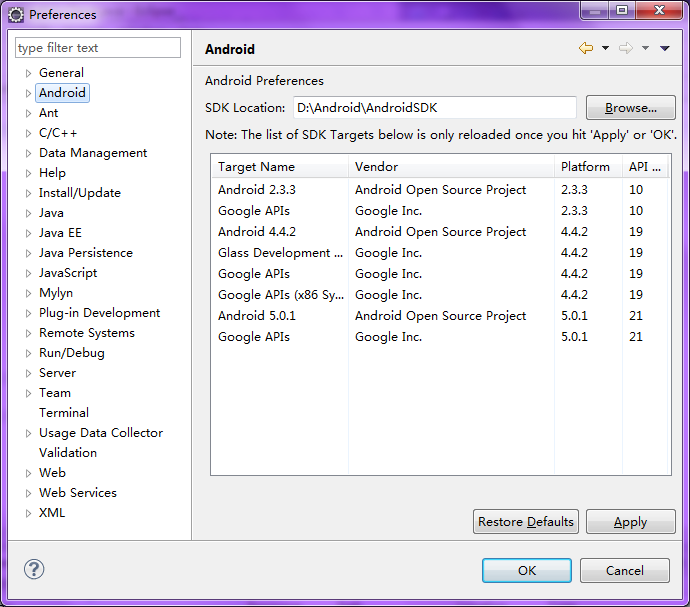Click API level 21 in Android 5.0.1 row
The height and width of the screenshot is (607, 690).
click(x=636, y=316)
